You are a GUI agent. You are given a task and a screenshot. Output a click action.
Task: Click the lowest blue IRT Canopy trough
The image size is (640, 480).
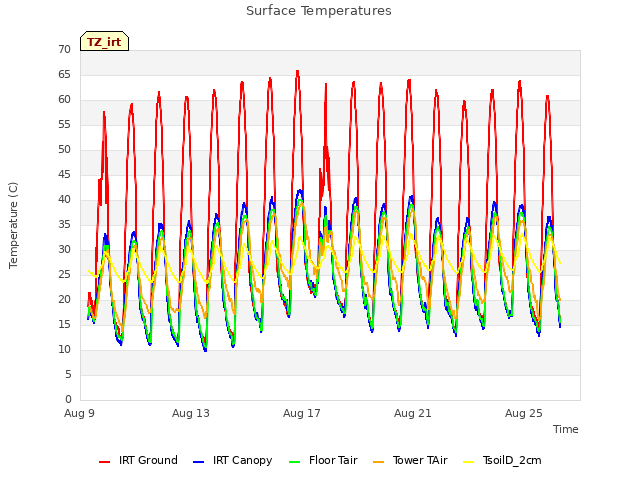click(x=205, y=349)
